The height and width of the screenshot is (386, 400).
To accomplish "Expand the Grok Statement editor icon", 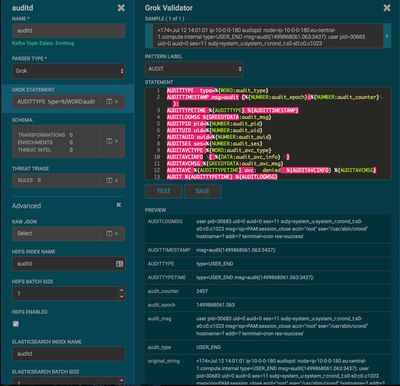I will [112, 101].
